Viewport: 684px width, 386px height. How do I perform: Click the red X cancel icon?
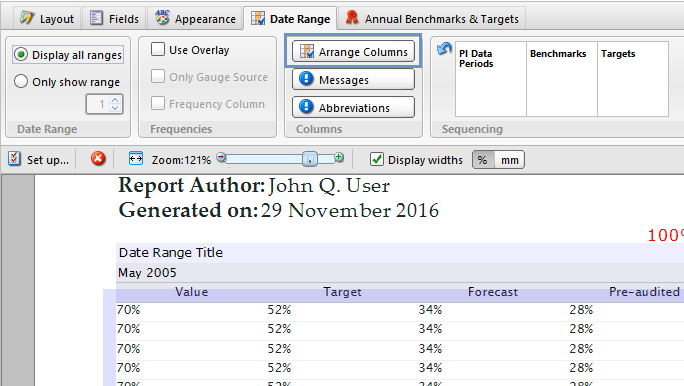[98, 158]
